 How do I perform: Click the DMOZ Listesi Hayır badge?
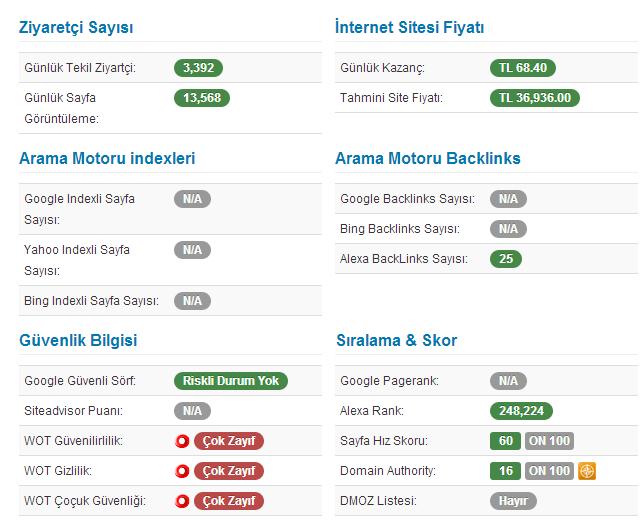[x=513, y=501]
